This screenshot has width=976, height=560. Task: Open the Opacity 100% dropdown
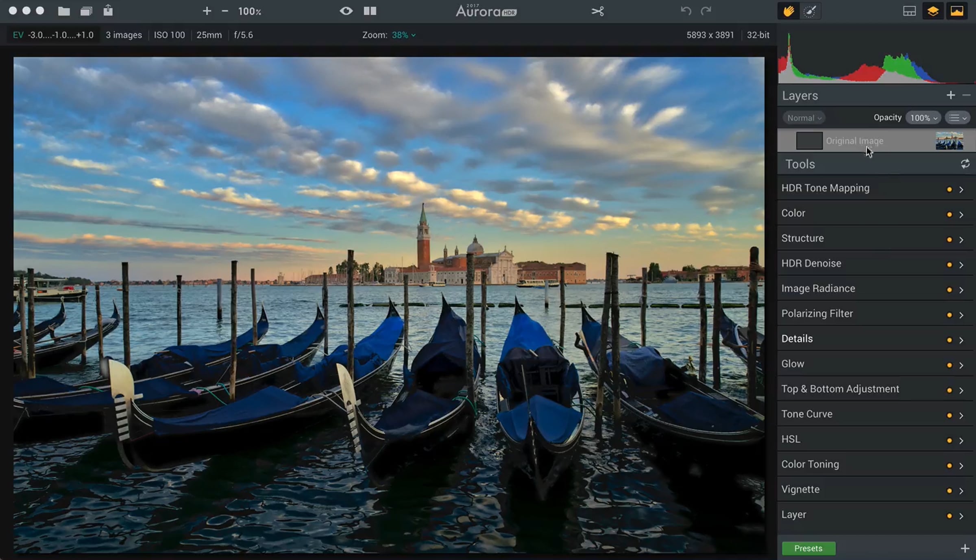point(923,118)
